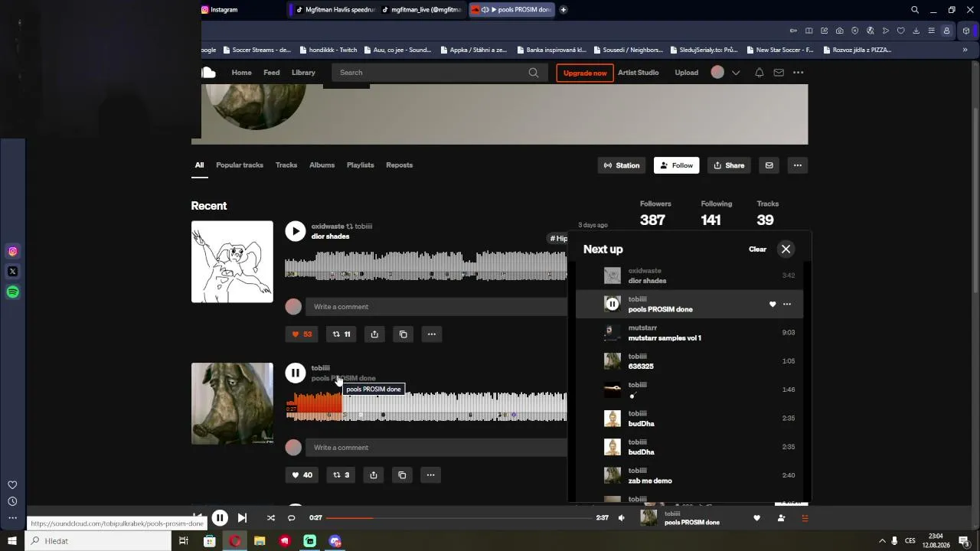Screen dimensions: 980x551
Task: Select the All tab
Action: [x=199, y=165]
